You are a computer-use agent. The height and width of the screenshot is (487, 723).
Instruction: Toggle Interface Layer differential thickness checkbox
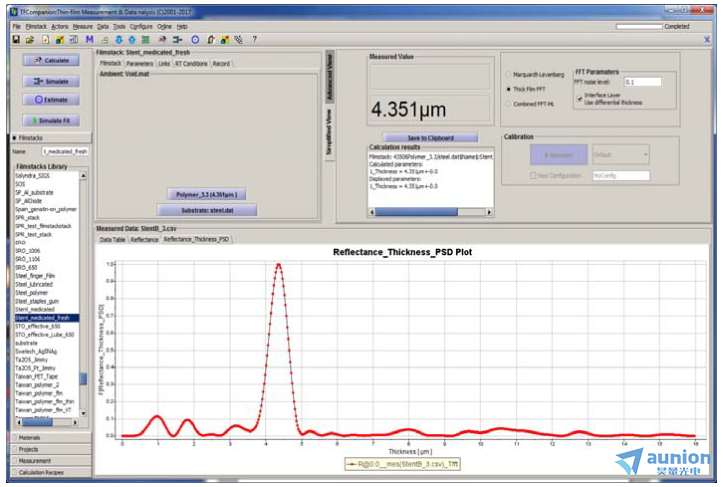click(x=580, y=99)
